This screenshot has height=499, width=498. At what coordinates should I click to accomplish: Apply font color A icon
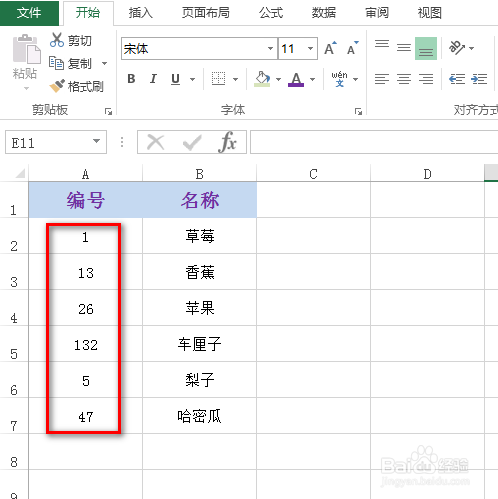pos(296,79)
